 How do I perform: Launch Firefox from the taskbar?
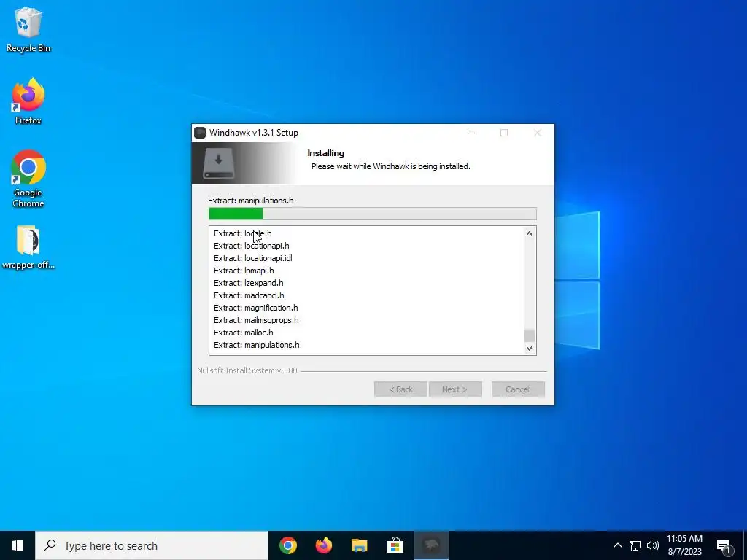pyautogui.click(x=324, y=545)
